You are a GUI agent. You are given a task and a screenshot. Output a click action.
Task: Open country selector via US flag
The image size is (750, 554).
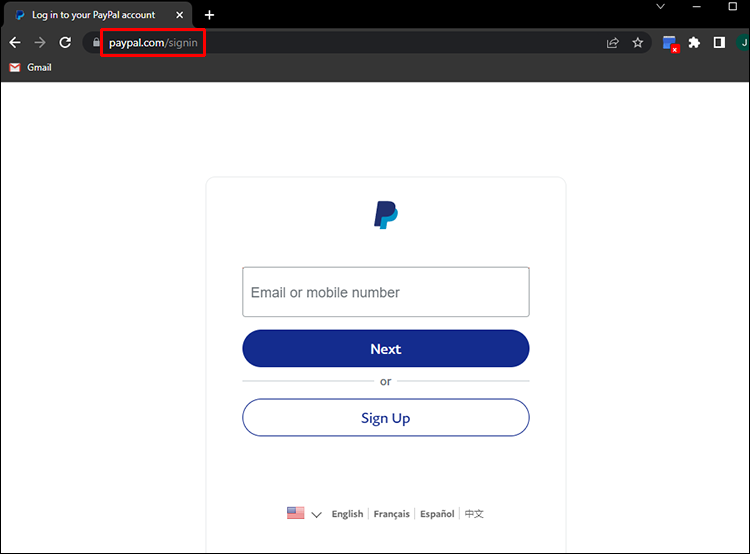tap(296, 513)
